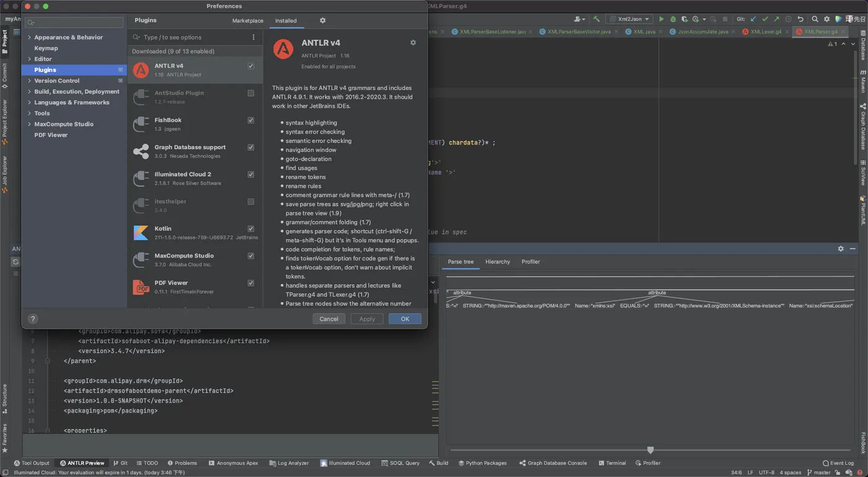Open the Xml2Json run configuration dropdown

click(629, 19)
